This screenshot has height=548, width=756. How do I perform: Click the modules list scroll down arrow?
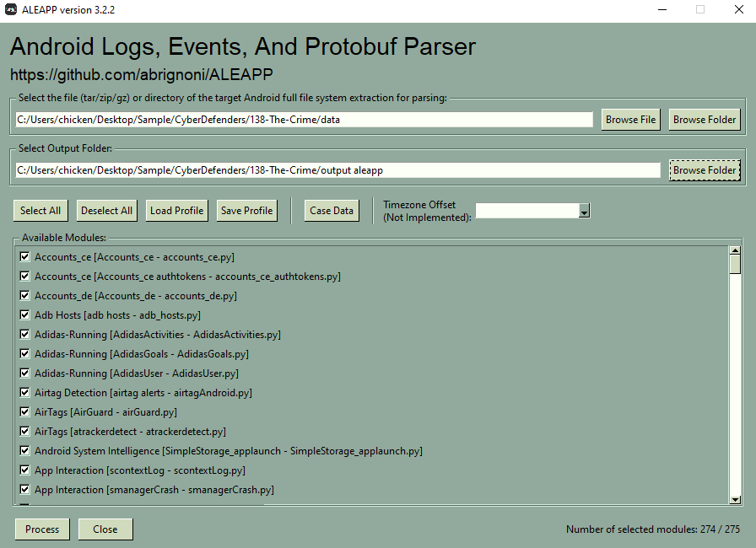point(735,500)
